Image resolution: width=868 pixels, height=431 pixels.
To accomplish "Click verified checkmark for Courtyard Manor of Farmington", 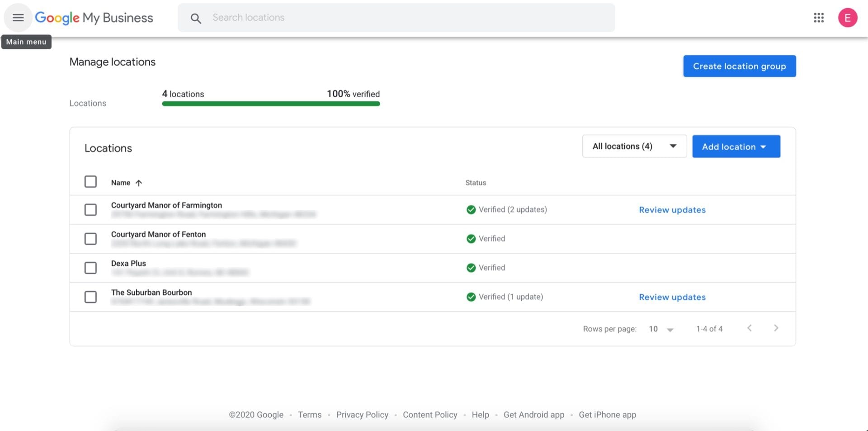I will [471, 209].
